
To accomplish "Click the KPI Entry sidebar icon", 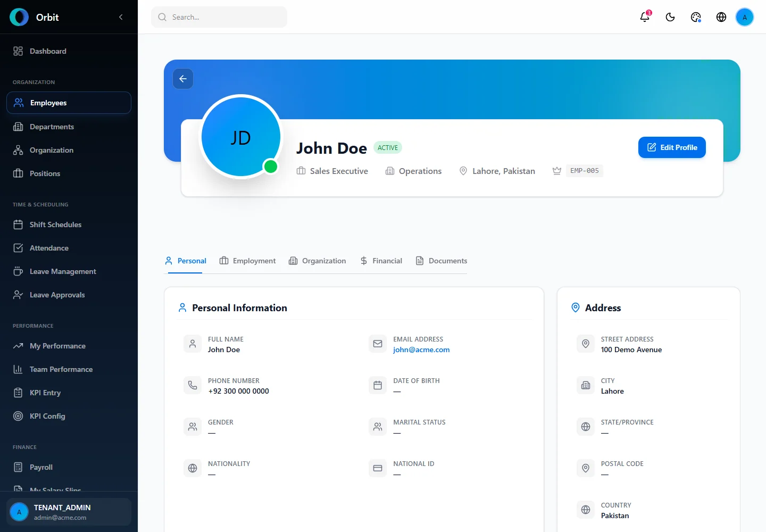I will pyautogui.click(x=18, y=393).
